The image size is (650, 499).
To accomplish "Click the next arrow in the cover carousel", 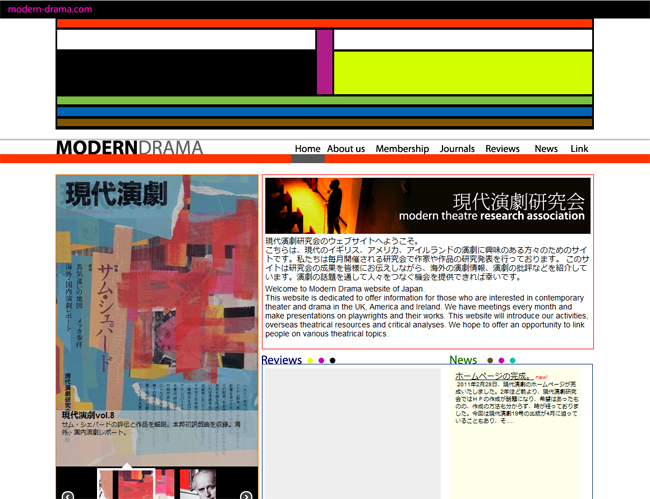I will 247,495.
